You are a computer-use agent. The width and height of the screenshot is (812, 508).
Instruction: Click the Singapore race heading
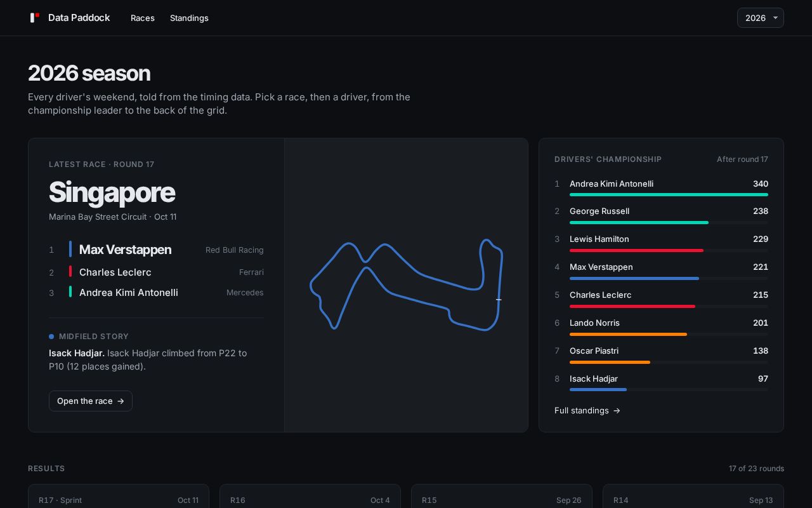point(112,192)
